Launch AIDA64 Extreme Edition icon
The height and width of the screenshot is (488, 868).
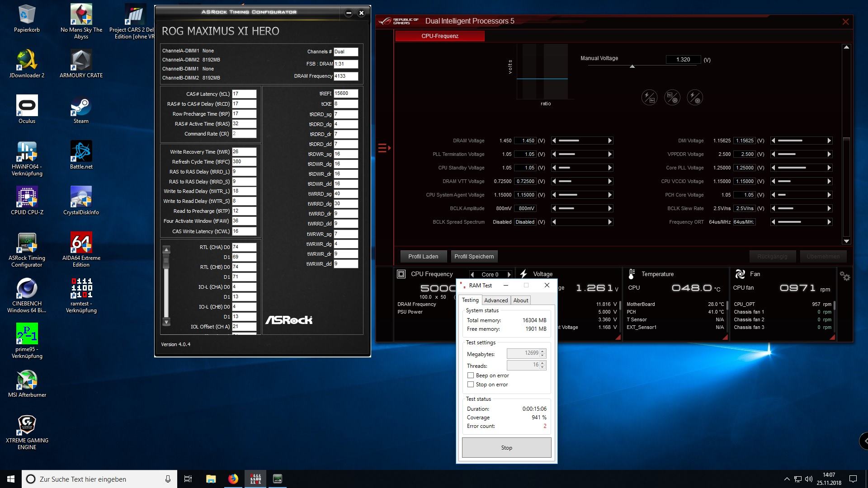(81, 250)
